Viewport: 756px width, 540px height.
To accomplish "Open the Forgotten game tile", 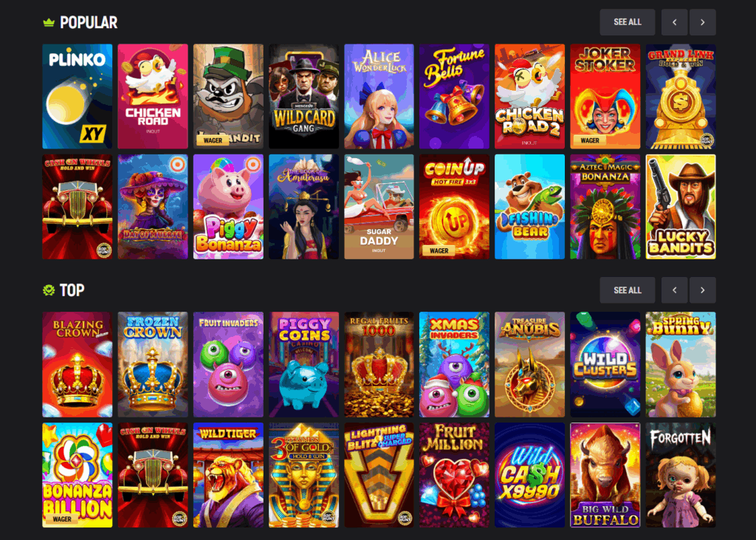I will (681, 475).
